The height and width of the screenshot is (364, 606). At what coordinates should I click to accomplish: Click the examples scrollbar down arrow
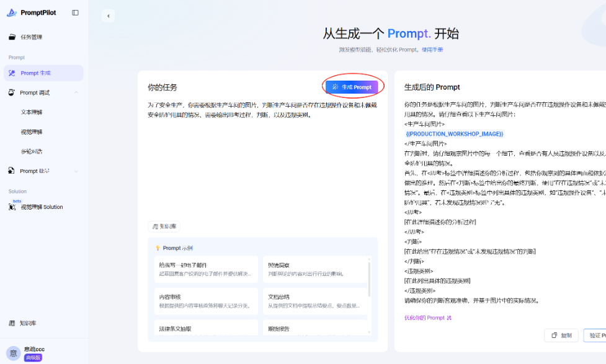point(369,332)
